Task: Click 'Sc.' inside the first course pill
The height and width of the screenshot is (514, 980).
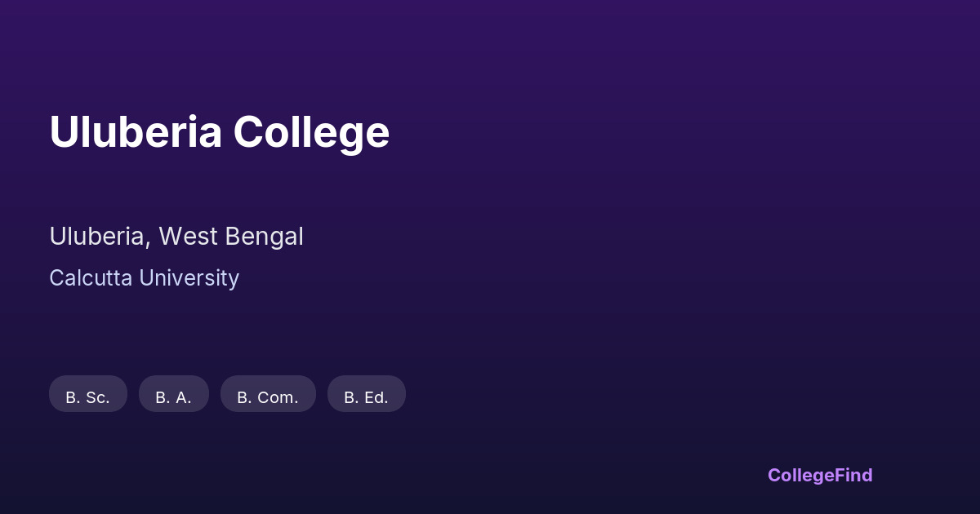Action: pos(97,397)
